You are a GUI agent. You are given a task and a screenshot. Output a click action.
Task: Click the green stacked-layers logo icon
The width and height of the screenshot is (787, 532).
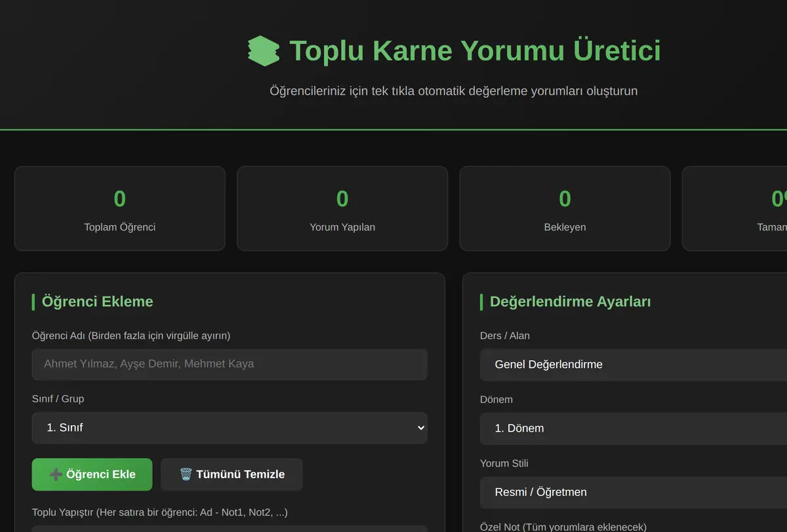tap(264, 51)
